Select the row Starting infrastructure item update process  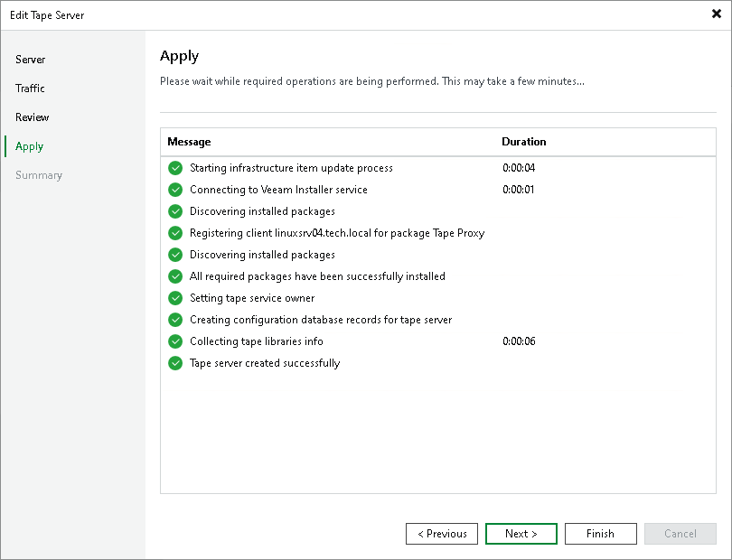pyautogui.click(x=438, y=168)
